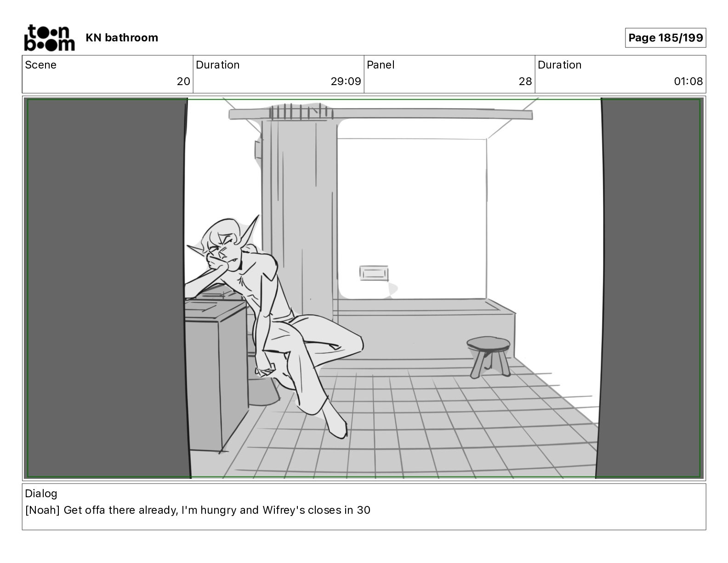Click the Duration label beside Scene

(218, 65)
